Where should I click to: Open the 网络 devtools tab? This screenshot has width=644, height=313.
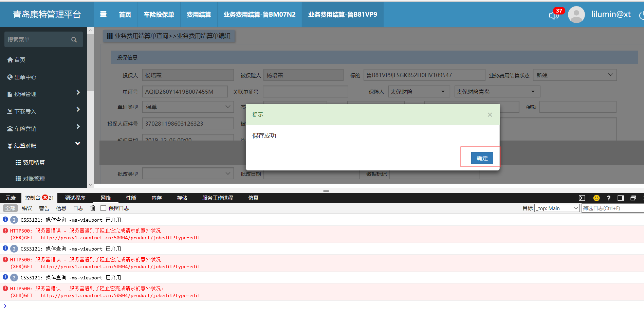click(106, 198)
